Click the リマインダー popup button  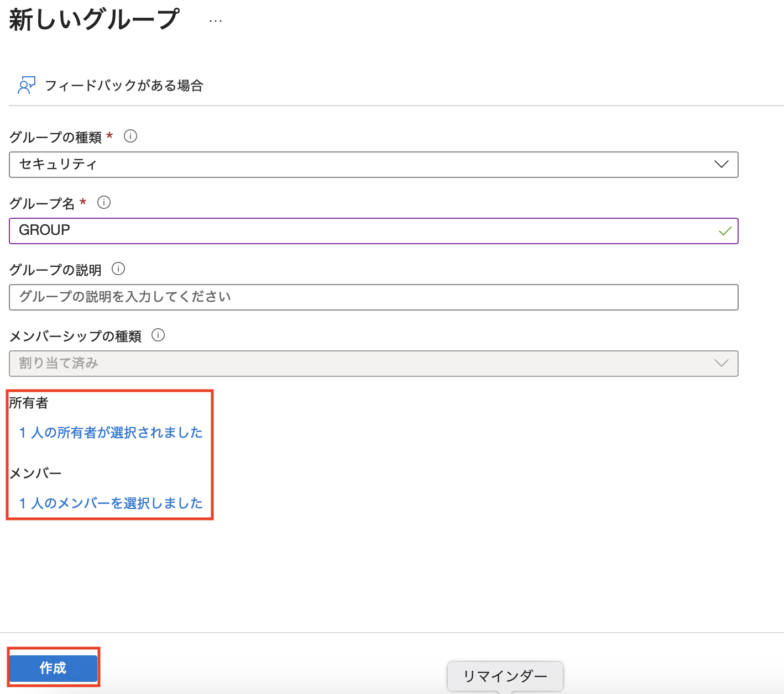click(x=505, y=676)
